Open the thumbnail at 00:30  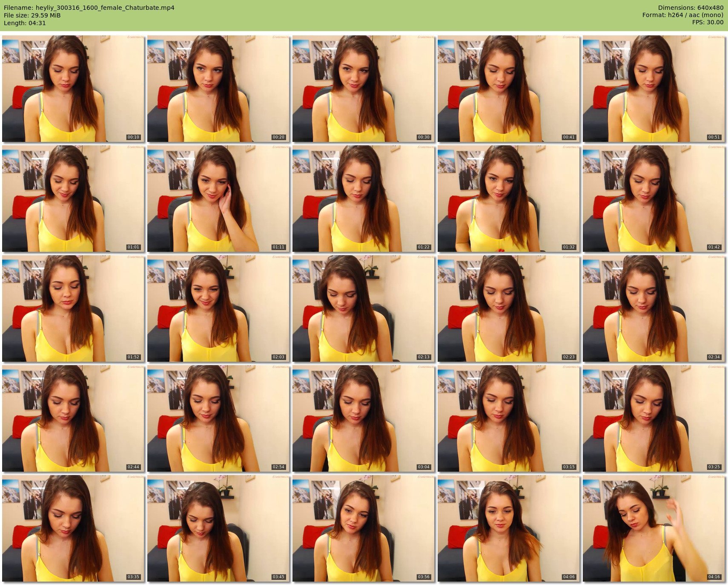point(363,89)
